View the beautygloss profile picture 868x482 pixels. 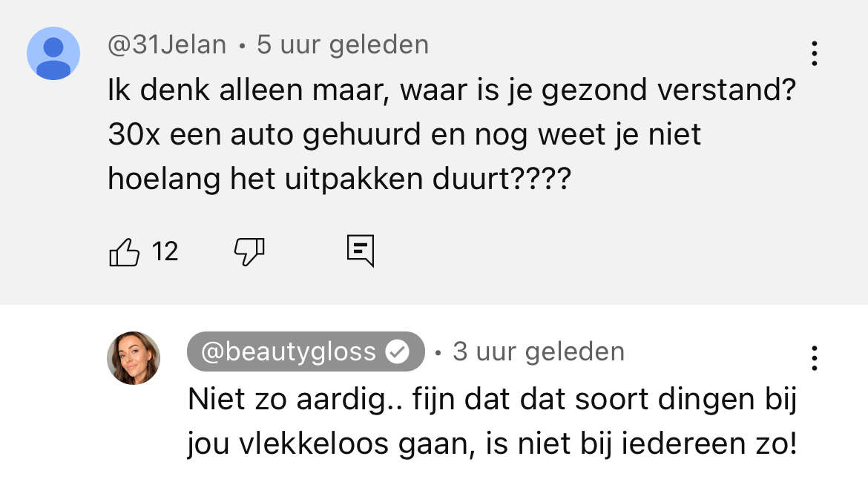coord(134,358)
